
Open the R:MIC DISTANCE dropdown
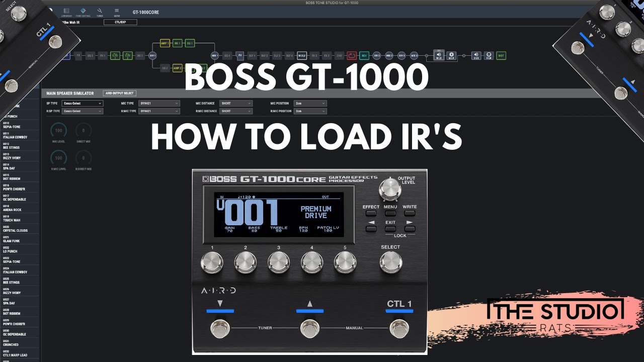pos(235,111)
